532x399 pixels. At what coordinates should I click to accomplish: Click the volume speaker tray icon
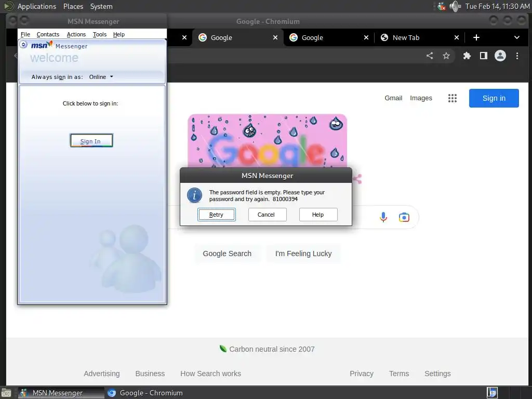pyautogui.click(x=455, y=6)
